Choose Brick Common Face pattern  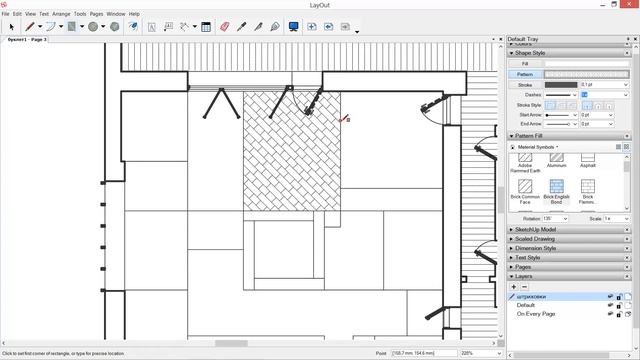point(525,192)
